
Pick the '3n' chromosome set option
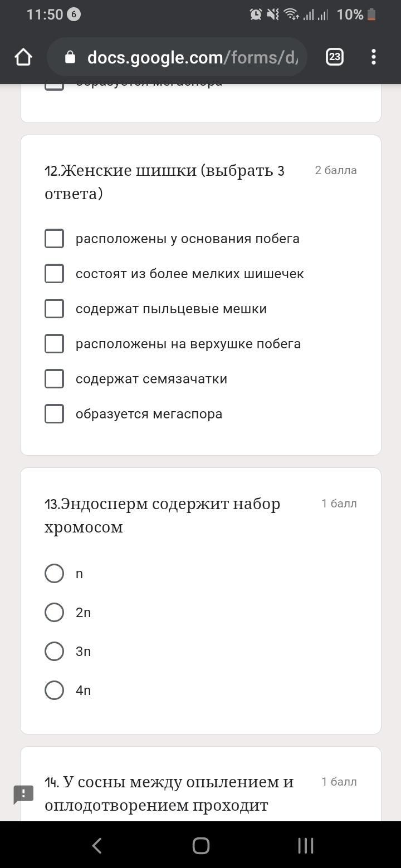click(54, 651)
